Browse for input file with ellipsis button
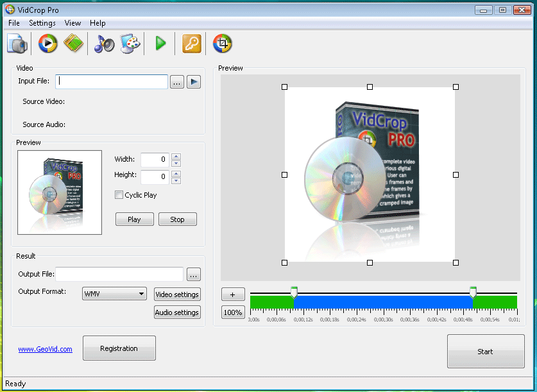Image resolution: width=537 pixels, height=392 pixels. (x=176, y=82)
